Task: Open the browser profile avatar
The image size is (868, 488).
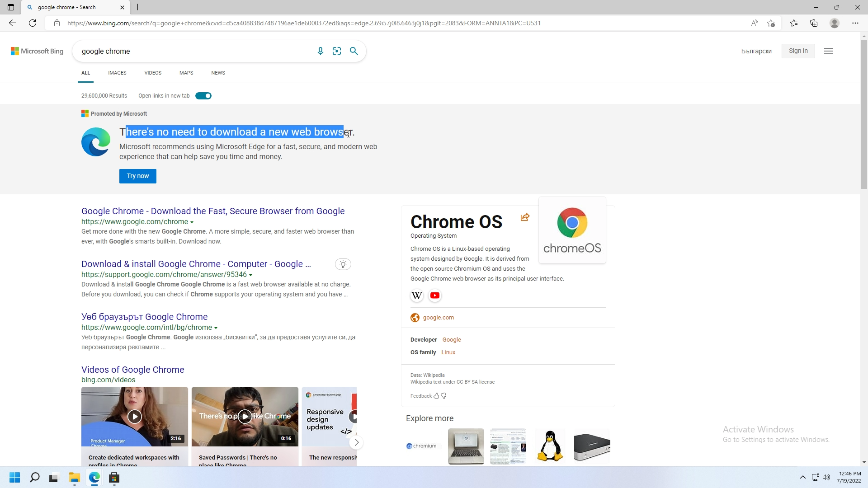Action: point(835,23)
